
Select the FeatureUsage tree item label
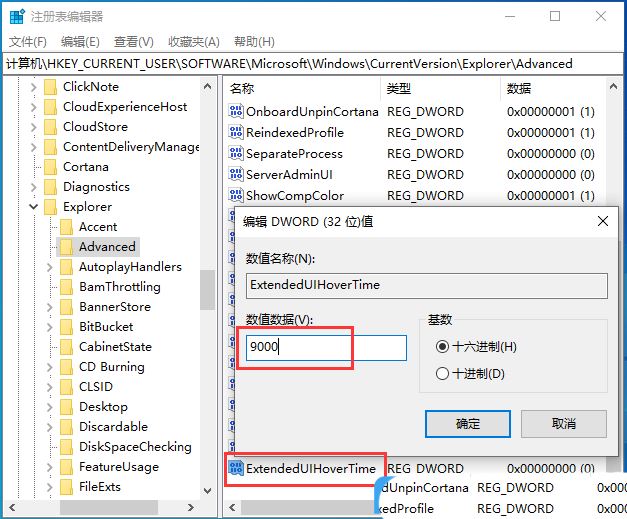(119, 467)
